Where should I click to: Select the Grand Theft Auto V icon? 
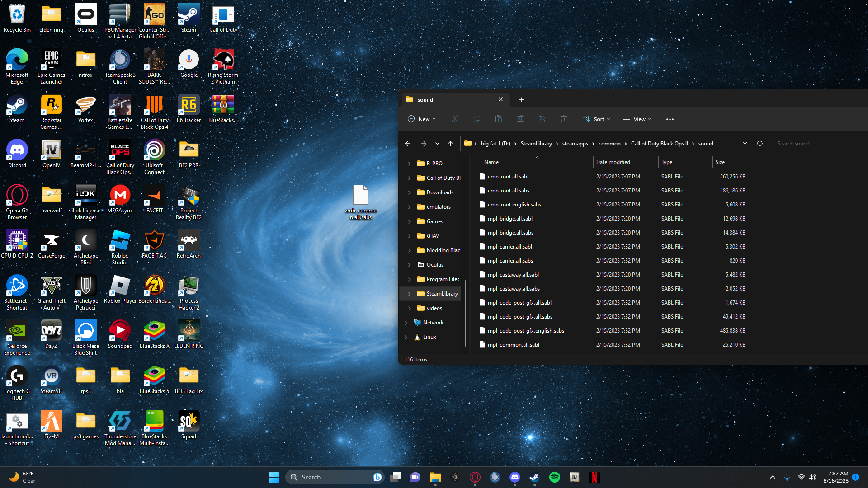52,293
